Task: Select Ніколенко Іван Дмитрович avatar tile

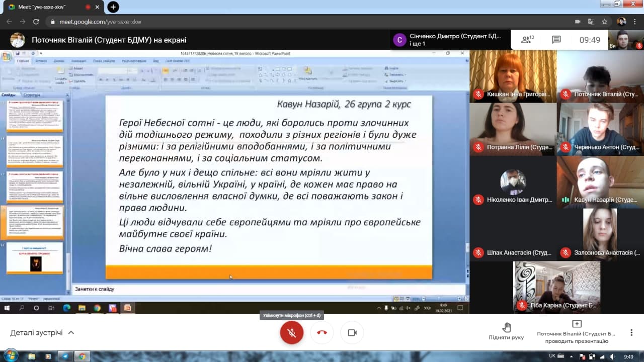Action: (513, 182)
